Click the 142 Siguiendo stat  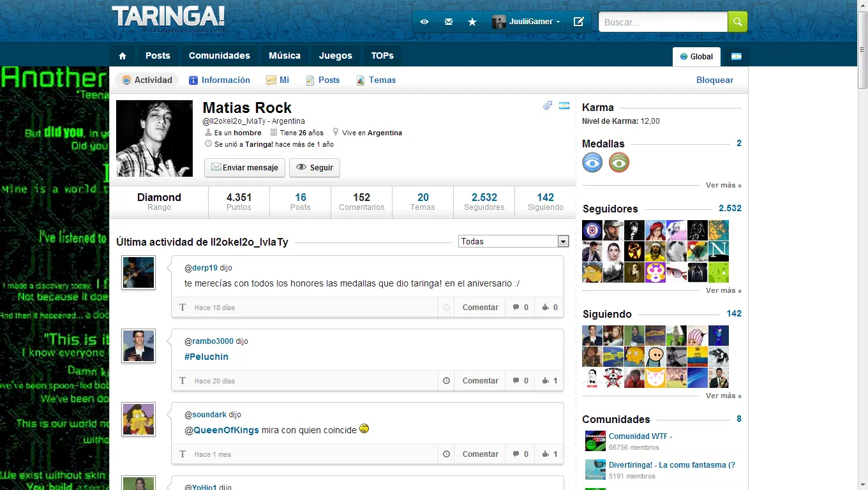pos(545,202)
